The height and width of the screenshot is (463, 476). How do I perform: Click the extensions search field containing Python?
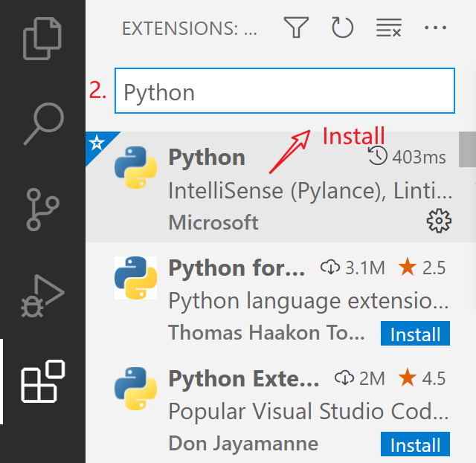coord(285,91)
